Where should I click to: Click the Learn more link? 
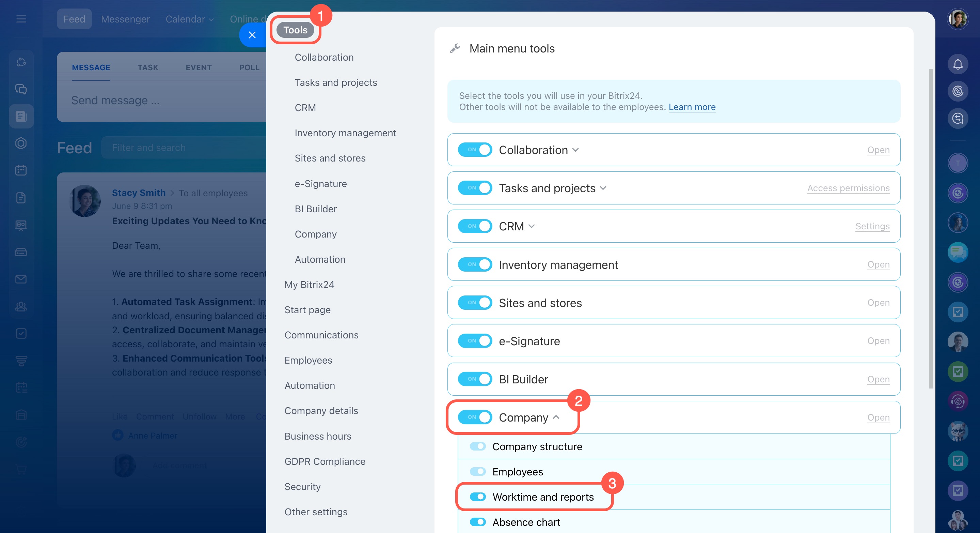[x=692, y=107]
